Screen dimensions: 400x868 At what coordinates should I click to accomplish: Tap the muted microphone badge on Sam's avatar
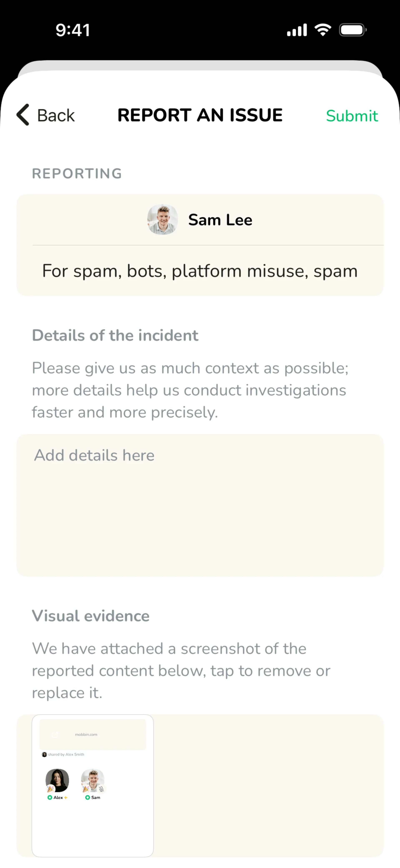101,789
